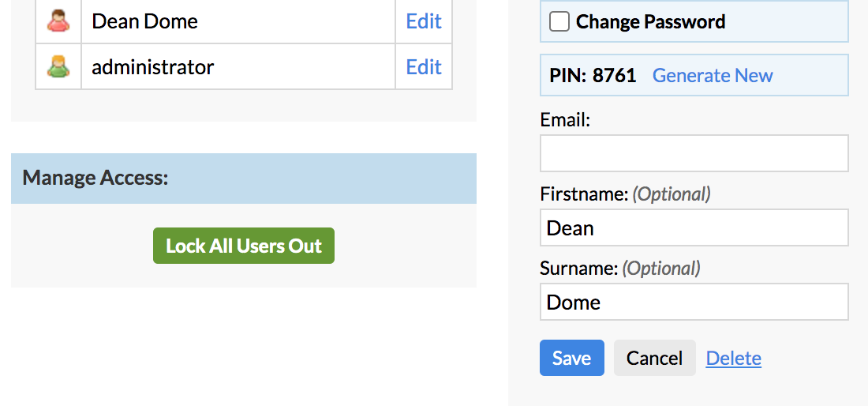The height and width of the screenshot is (406, 868).
Task: Click the Manage Access section header
Action: 244,179
